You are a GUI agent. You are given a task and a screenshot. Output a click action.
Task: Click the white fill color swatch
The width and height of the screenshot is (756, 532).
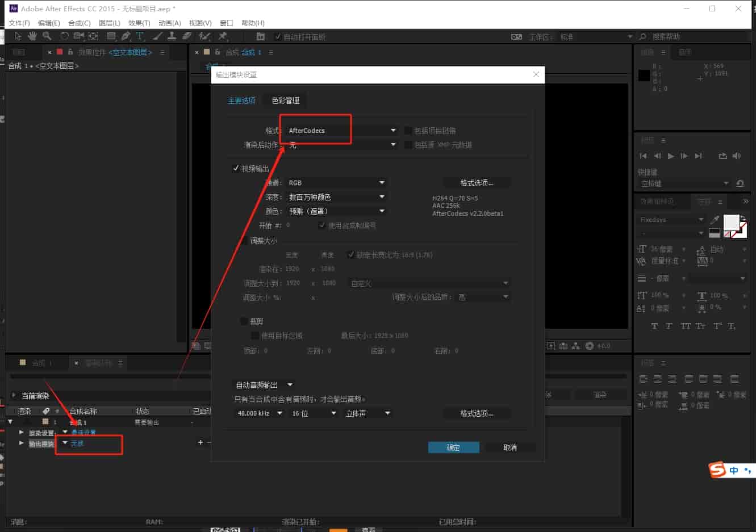(x=730, y=222)
